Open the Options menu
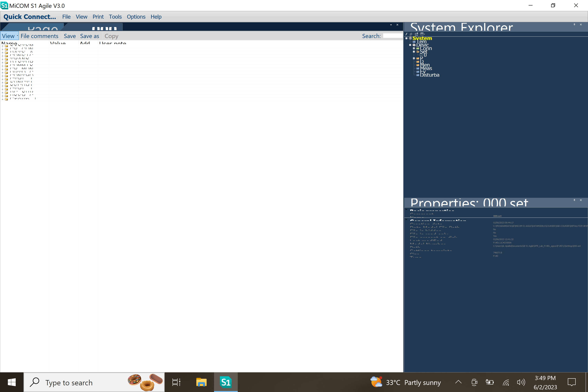Image resolution: width=588 pixels, height=392 pixels. (136, 17)
